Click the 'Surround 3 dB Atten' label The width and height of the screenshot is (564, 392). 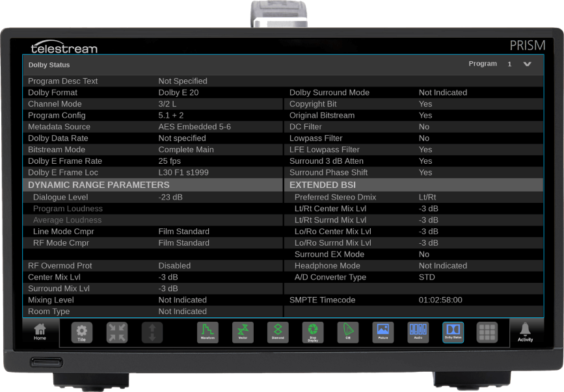coord(327,161)
